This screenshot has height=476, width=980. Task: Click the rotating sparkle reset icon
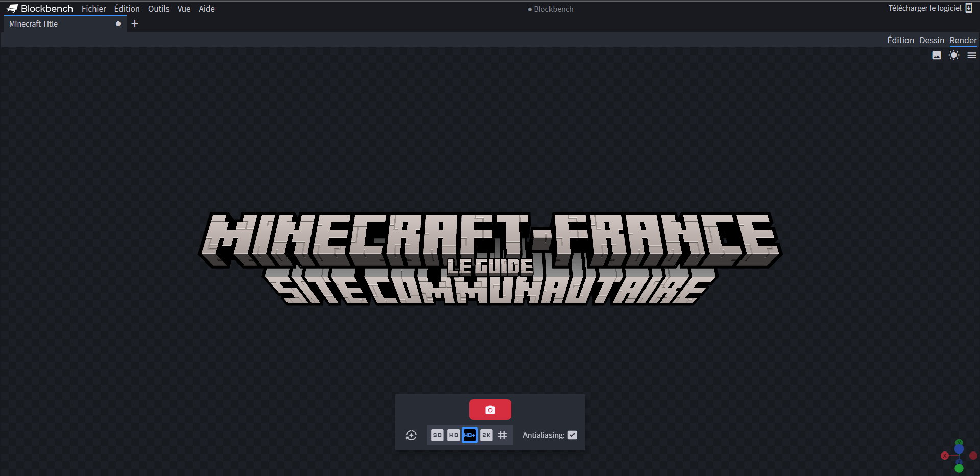[x=411, y=435]
